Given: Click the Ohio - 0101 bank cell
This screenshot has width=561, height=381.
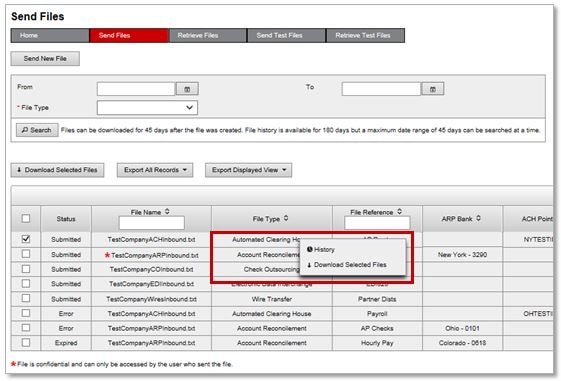Looking at the screenshot, I should pyautogui.click(x=462, y=328).
